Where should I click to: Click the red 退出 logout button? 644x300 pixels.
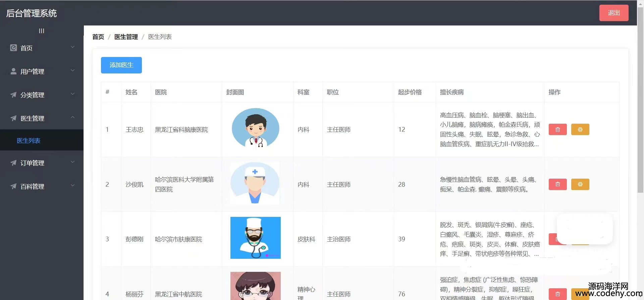click(x=613, y=13)
